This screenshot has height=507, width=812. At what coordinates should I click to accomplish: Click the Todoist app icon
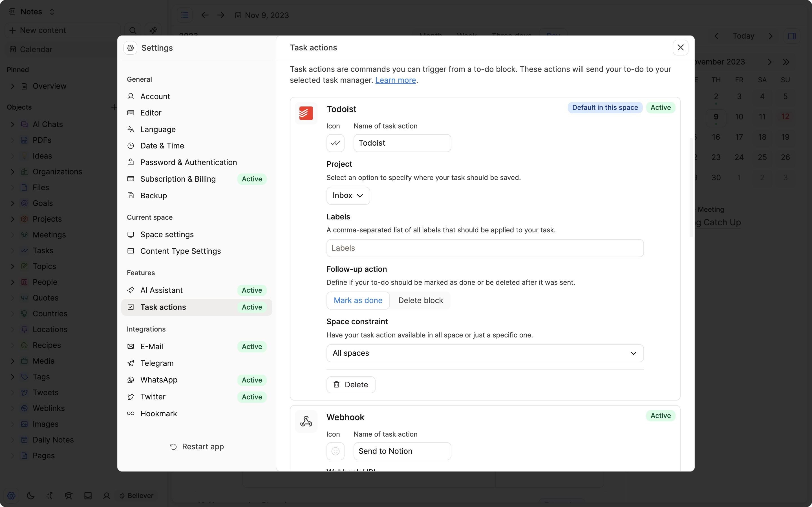click(306, 113)
